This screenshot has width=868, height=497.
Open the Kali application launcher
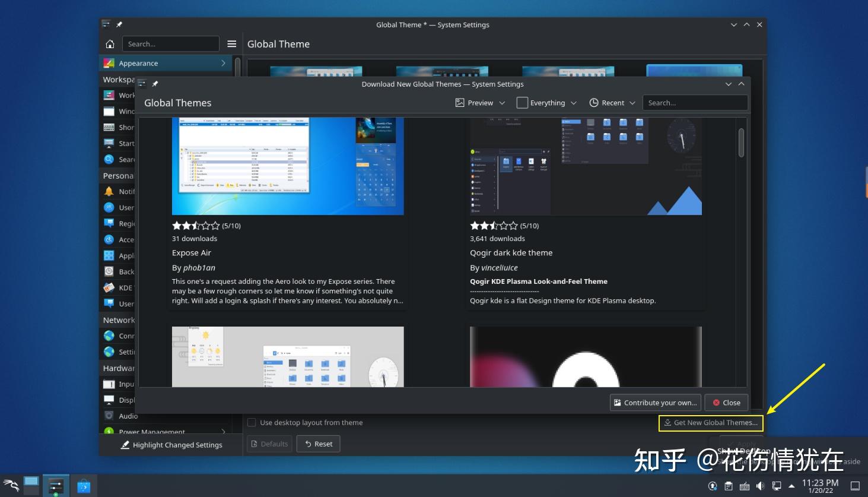point(11,485)
